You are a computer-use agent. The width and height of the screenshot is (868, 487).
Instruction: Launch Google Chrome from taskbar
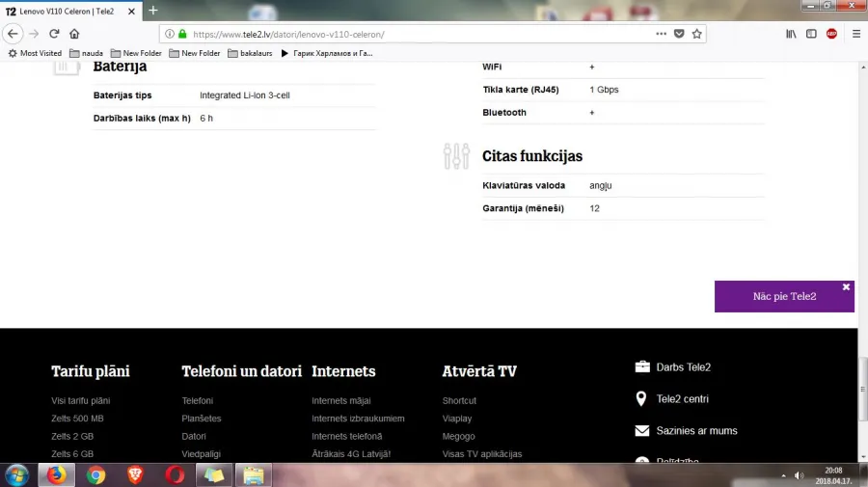(95, 475)
